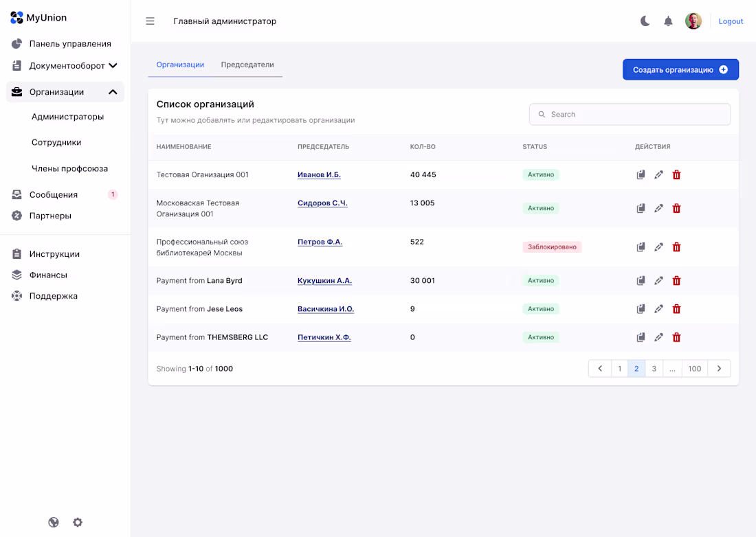Collapse the Организации menu chevron
Screen dimensions: 756x537
(x=113, y=91)
